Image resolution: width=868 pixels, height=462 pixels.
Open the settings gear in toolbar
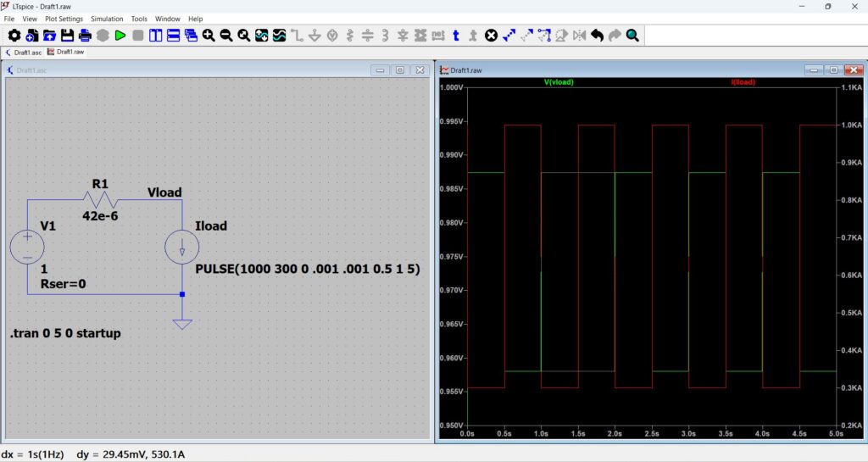[14, 36]
